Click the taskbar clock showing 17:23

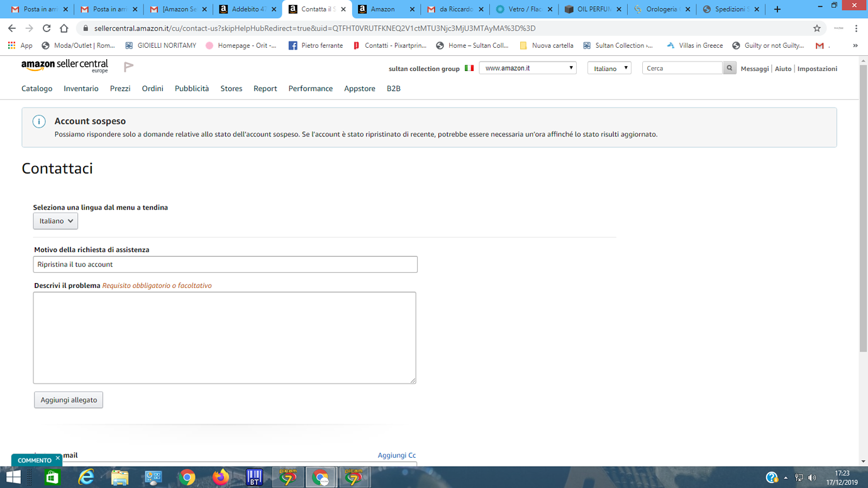click(842, 477)
